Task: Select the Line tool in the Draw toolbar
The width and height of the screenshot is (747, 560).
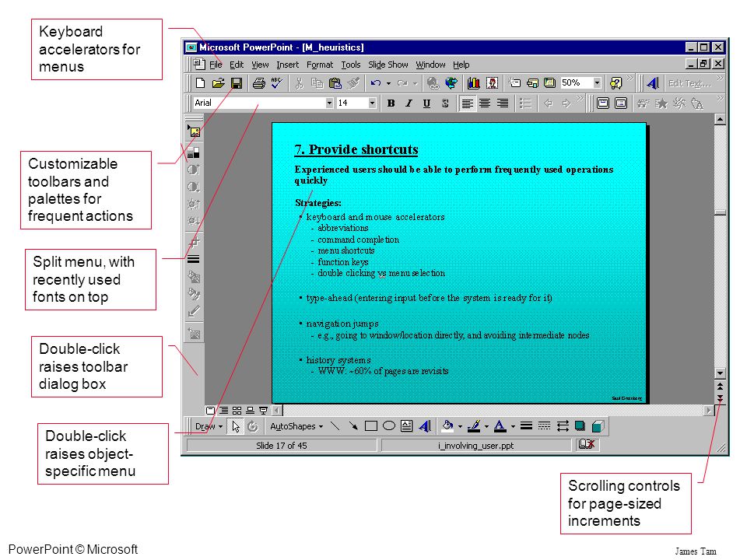Action: point(335,426)
